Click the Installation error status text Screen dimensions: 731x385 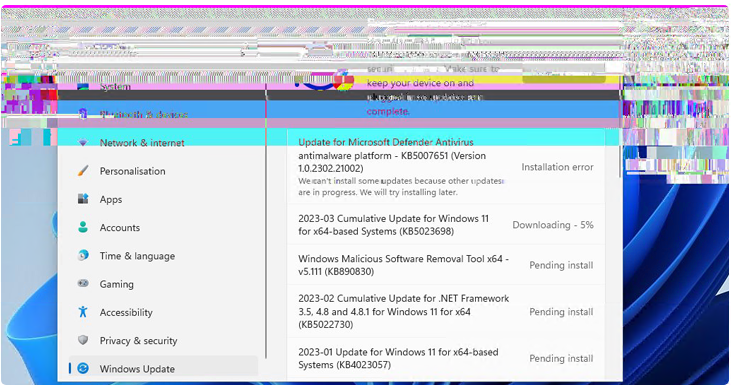557,167
